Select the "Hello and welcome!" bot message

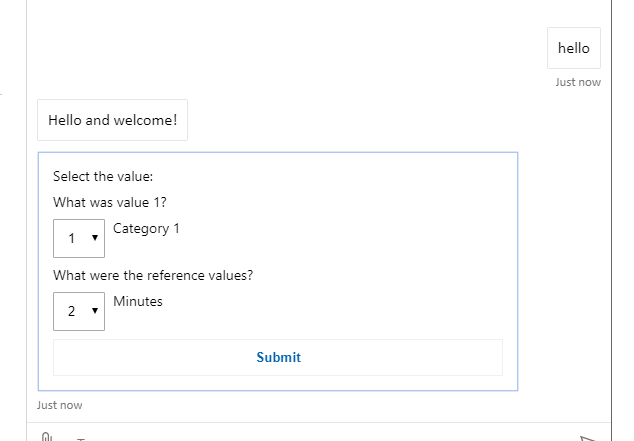click(112, 120)
